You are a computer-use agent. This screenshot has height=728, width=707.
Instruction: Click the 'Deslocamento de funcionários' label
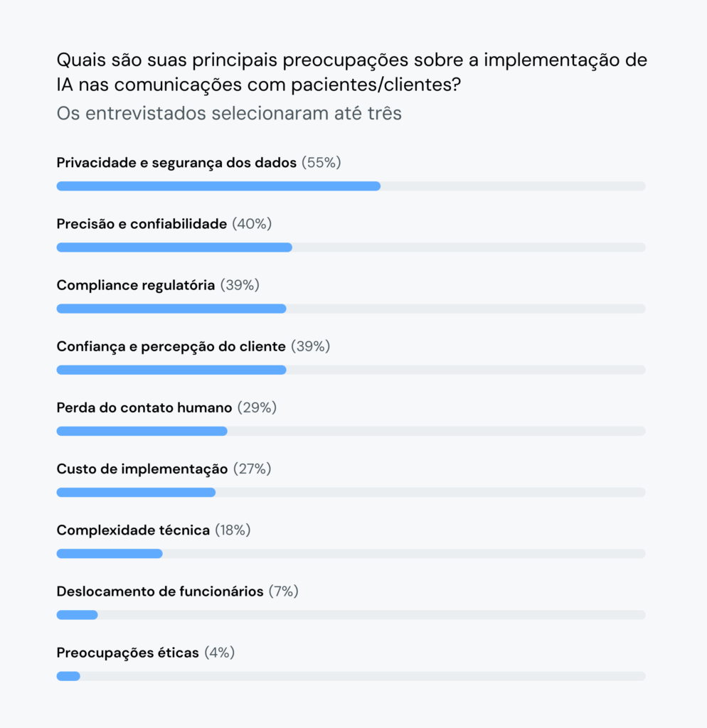[160, 591]
